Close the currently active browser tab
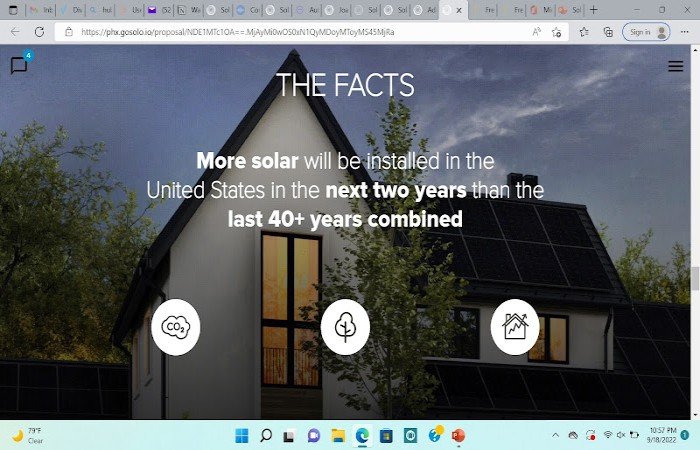 [x=459, y=9]
